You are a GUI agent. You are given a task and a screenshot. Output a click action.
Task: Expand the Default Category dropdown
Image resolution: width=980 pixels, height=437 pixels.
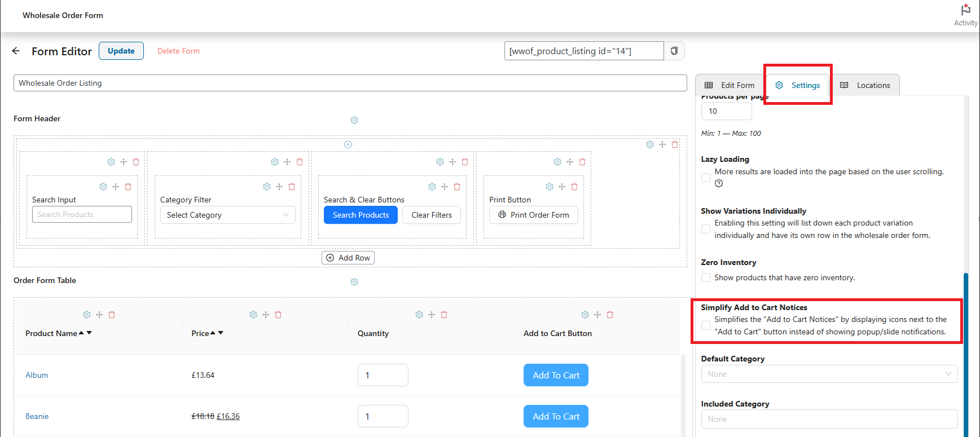(x=829, y=374)
